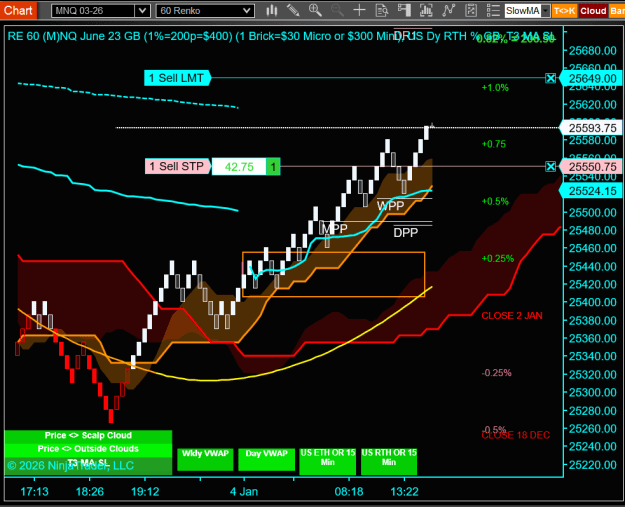Toggle the T3 MA SL button

(x=88, y=464)
